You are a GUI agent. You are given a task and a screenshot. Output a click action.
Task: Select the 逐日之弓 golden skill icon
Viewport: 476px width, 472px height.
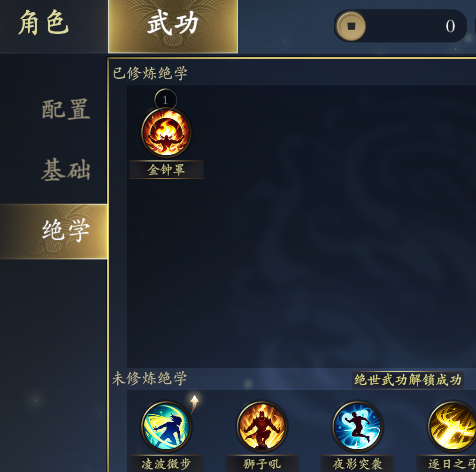tap(453, 426)
